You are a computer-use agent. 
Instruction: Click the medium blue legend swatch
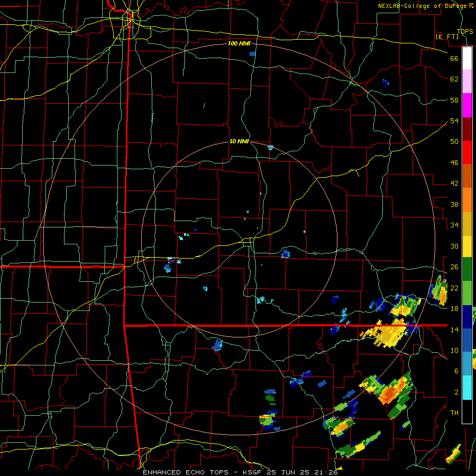pos(467,340)
